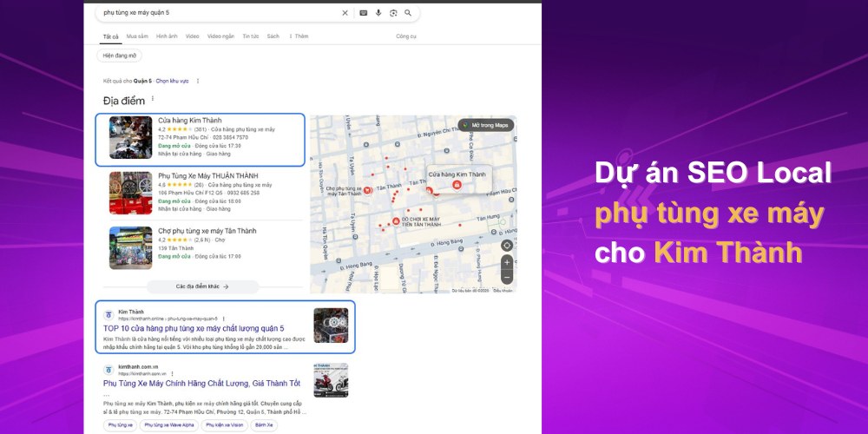Click the magnifier search icon
Viewport: 868px width, 434px height.
pyautogui.click(x=408, y=13)
